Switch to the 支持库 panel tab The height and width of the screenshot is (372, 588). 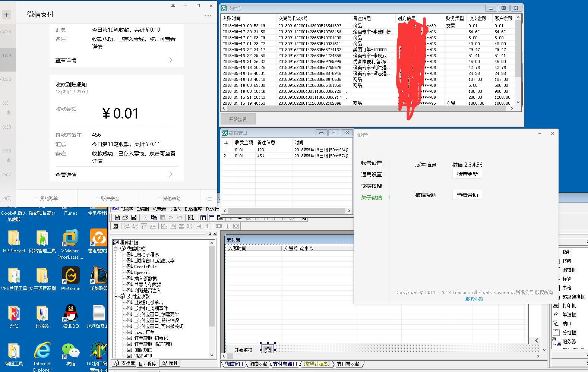click(x=124, y=363)
